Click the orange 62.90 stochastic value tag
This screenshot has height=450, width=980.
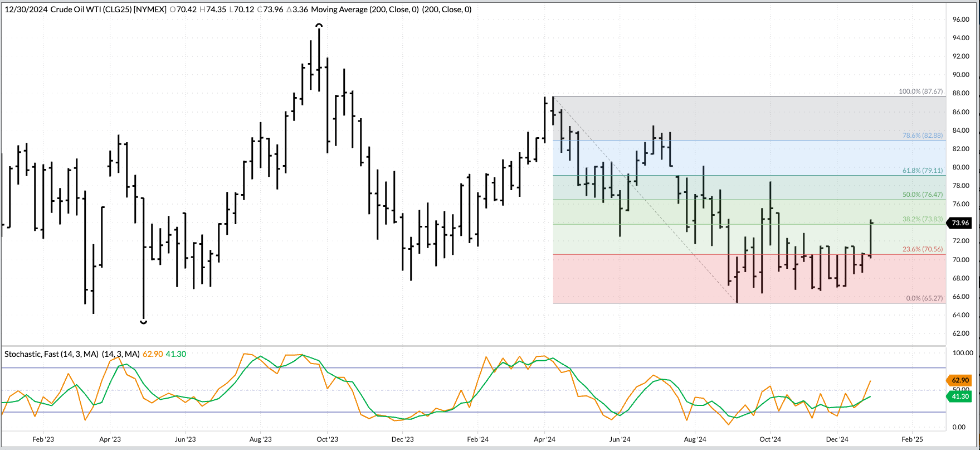coord(959,380)
